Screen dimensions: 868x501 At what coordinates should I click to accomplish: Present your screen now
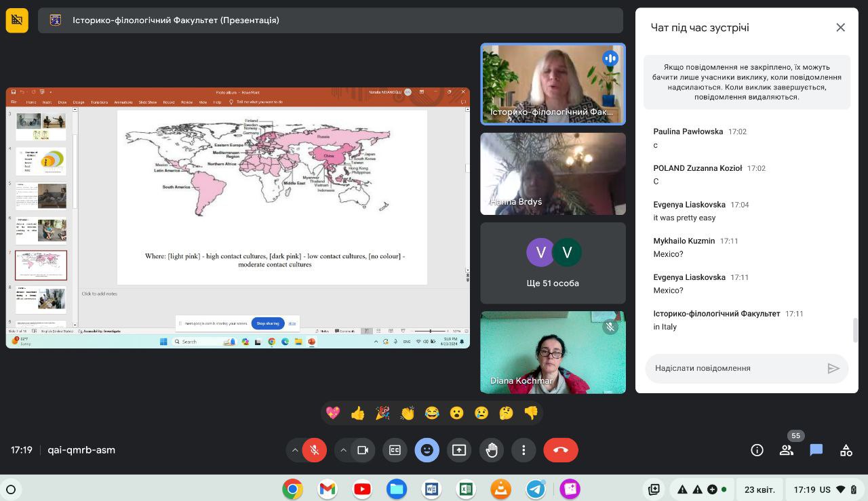tap(459, 450)
